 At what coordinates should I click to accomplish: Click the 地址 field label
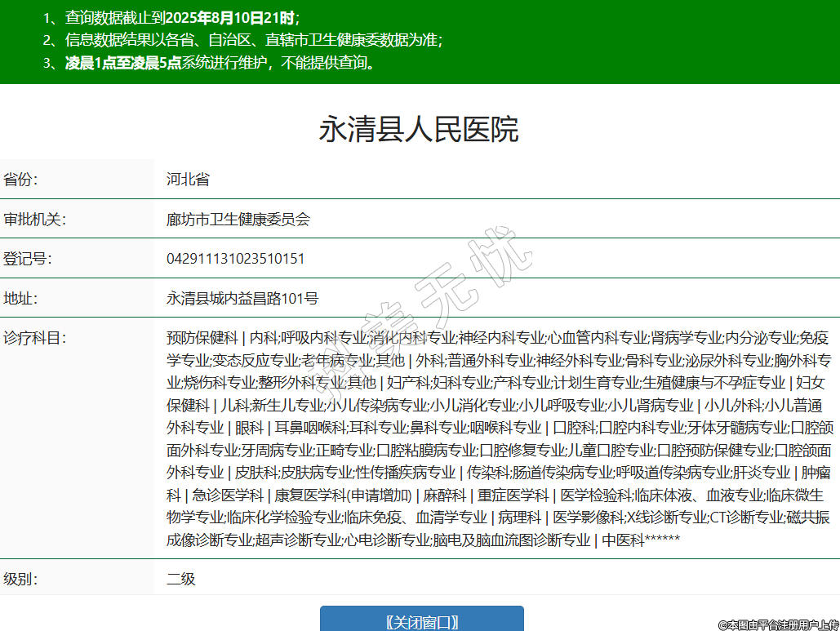pos(20,299)
